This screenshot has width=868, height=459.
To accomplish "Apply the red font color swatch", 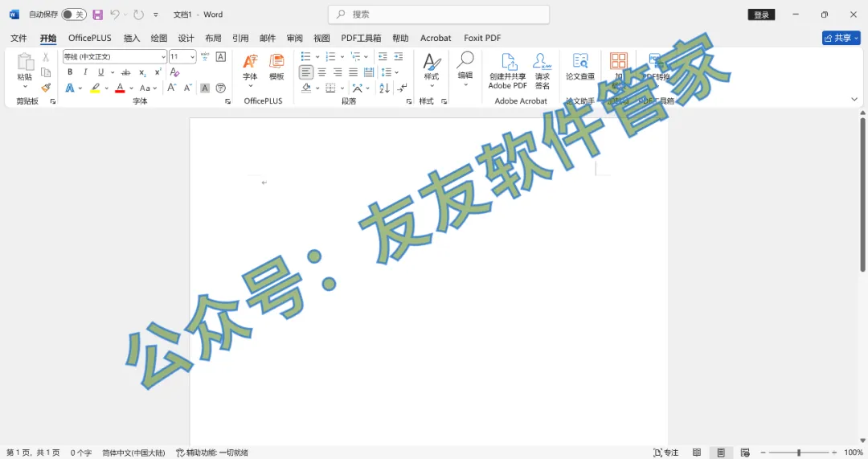I will tap(120, 88).
